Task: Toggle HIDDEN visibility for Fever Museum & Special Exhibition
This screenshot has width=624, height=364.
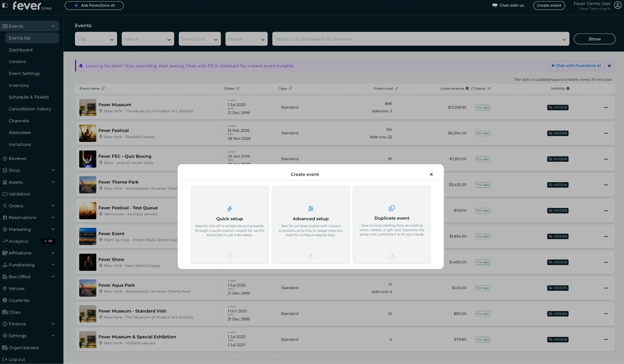Action: click(x=558, y=340)
